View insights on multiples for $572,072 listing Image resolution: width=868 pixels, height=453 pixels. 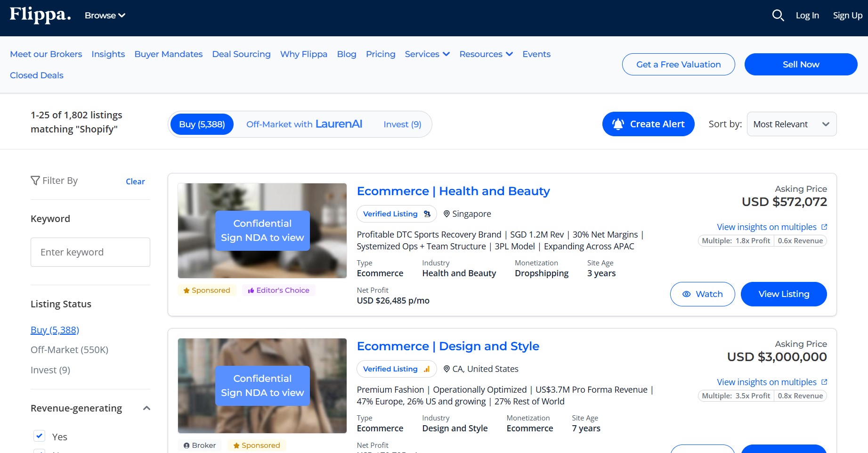767,227
